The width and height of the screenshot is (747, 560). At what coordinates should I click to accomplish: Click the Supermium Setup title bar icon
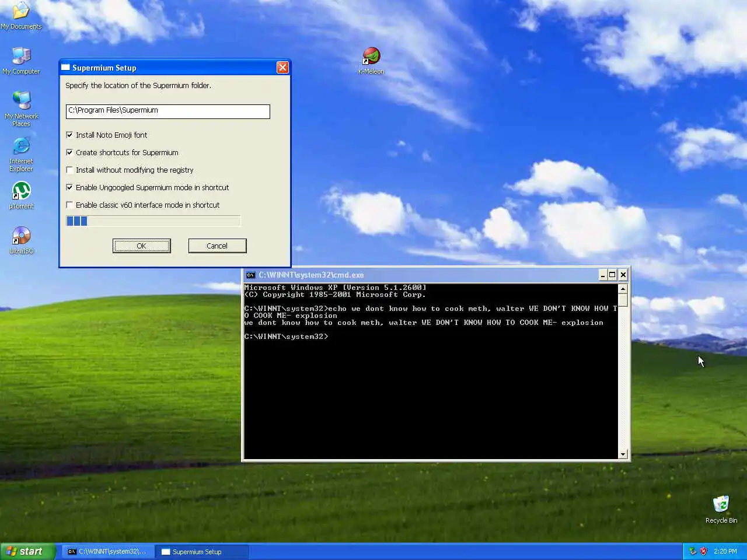[x=65, y=68]
